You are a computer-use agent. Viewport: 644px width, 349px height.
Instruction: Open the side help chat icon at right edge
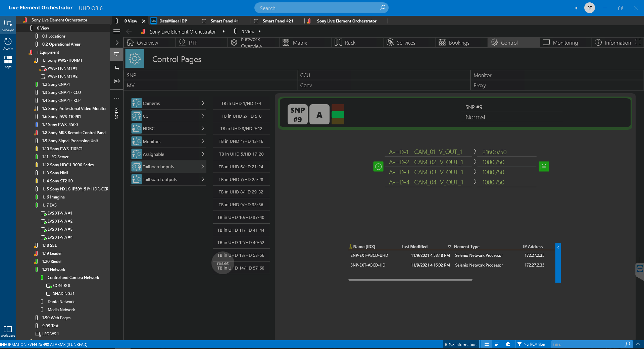640,269
